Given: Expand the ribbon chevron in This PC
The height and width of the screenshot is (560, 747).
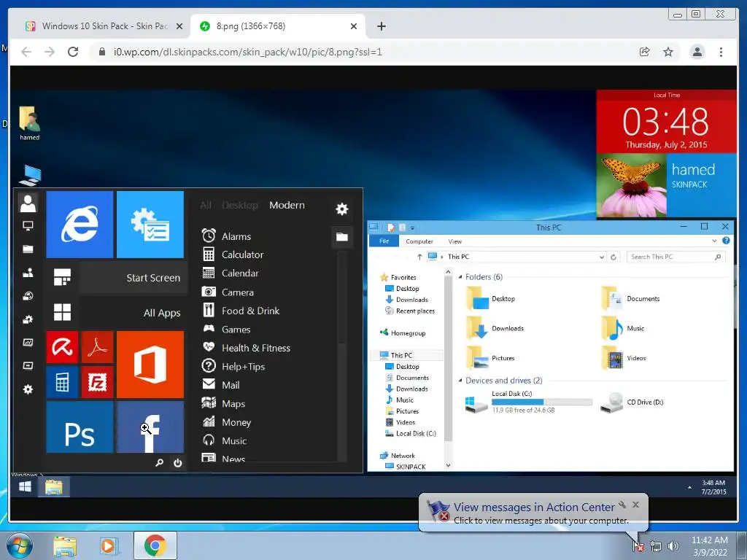Looking at the screenshot, I should [x=714, y=241].
